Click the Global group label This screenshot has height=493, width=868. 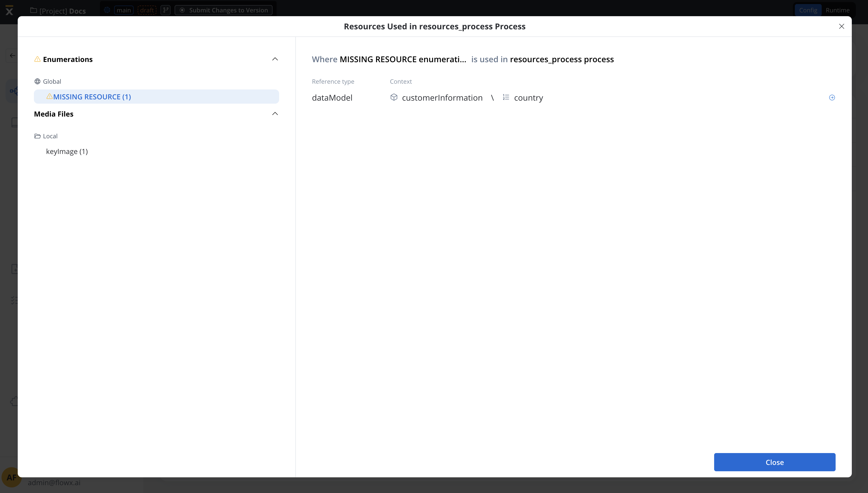click(x=52, y=82)
